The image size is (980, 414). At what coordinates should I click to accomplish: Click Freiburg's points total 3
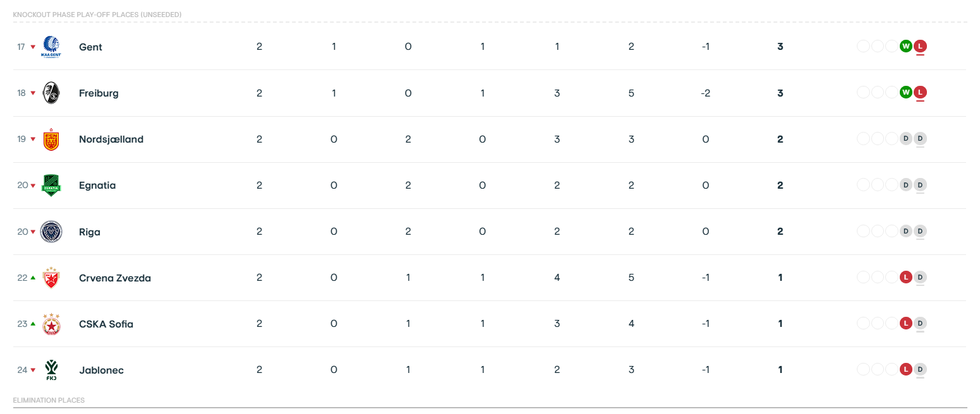(x=780, y=93)
